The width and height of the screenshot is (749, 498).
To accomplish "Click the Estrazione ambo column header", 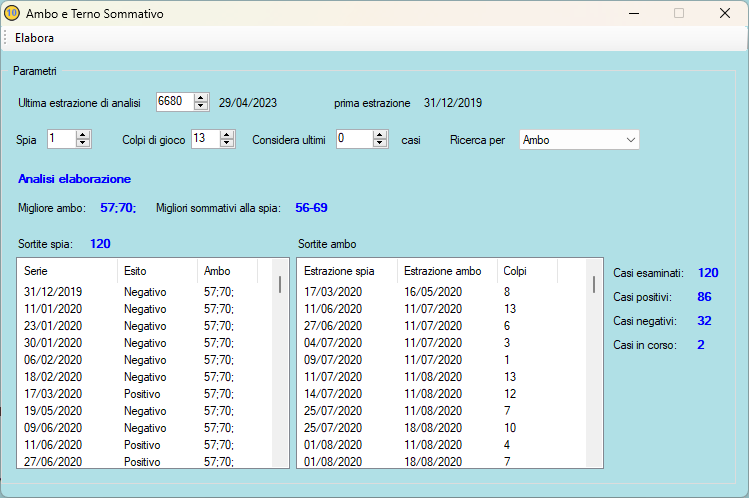I will [447, 271].
